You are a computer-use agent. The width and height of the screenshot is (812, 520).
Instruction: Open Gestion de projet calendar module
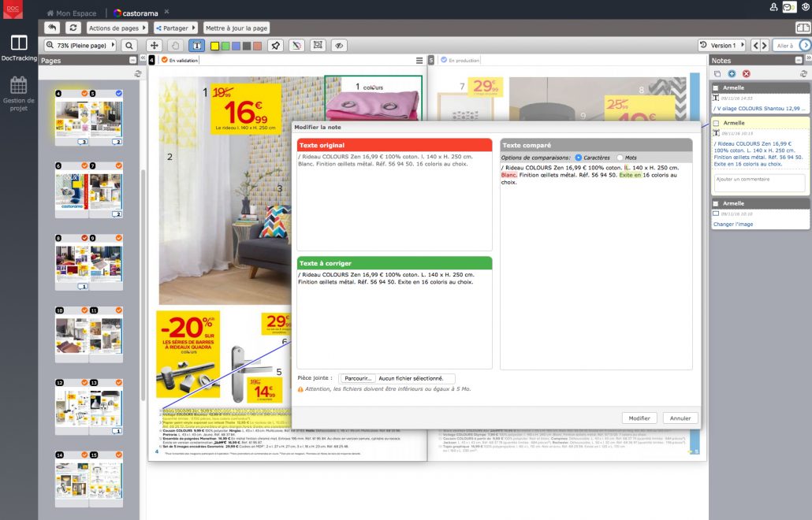point(19,94)
